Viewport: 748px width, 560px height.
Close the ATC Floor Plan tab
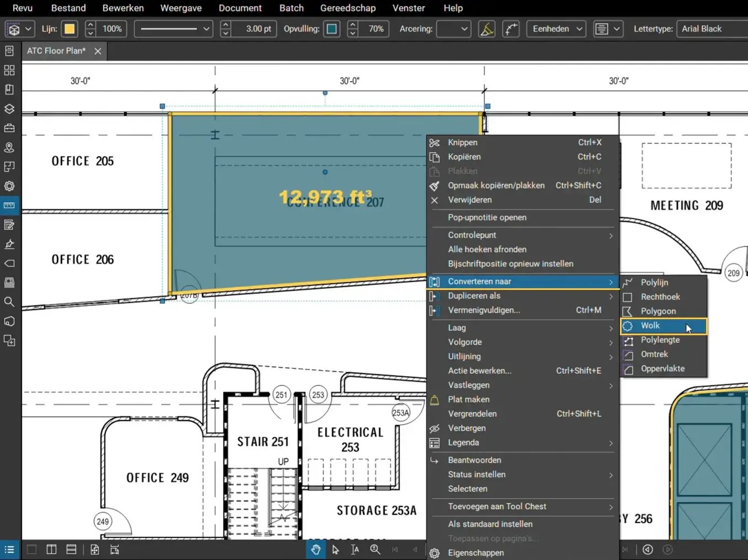[98, 51]
